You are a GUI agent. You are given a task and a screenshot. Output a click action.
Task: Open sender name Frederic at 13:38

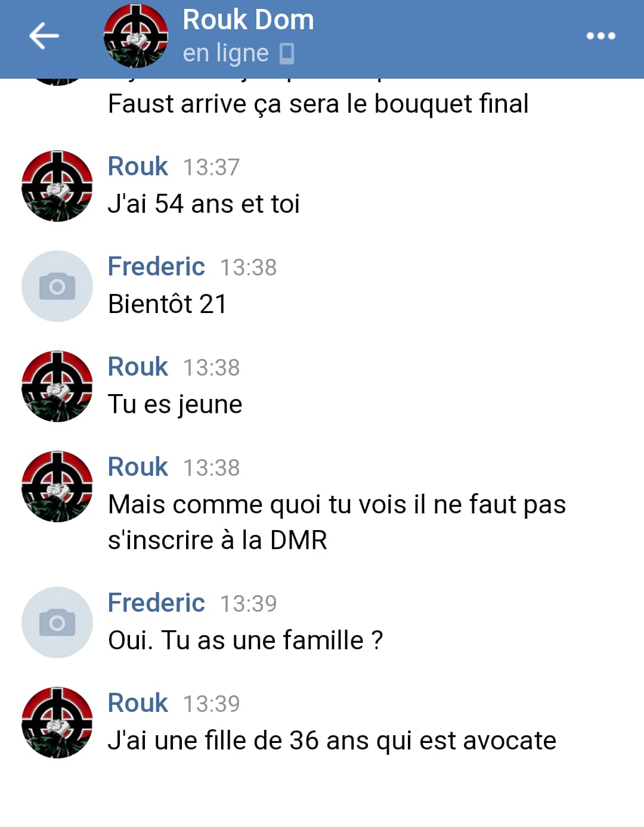click(156, 267)
